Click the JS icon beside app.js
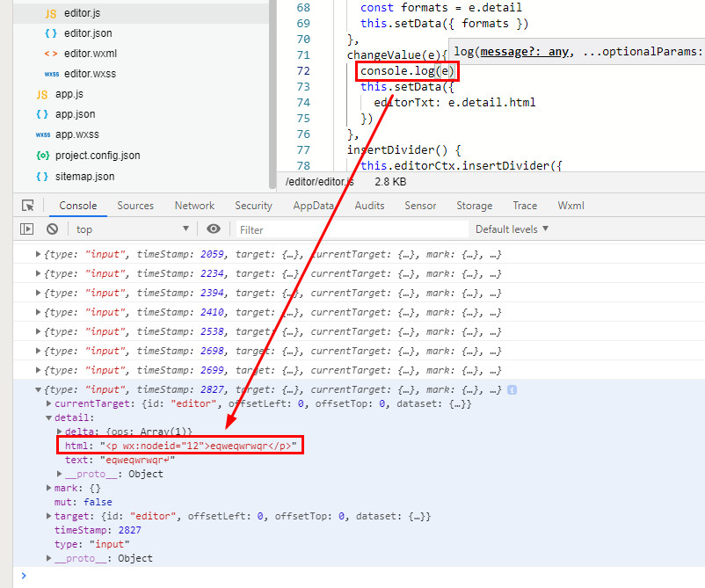705x588 pixels. pos(42,95)
